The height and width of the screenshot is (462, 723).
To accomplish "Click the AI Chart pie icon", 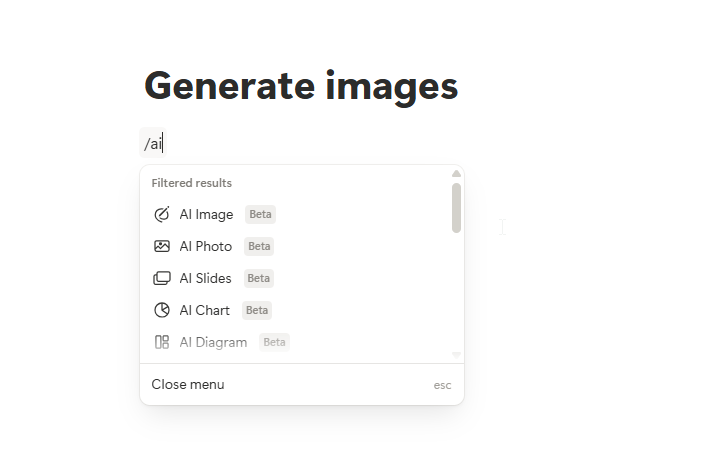I will click(162, 310).
